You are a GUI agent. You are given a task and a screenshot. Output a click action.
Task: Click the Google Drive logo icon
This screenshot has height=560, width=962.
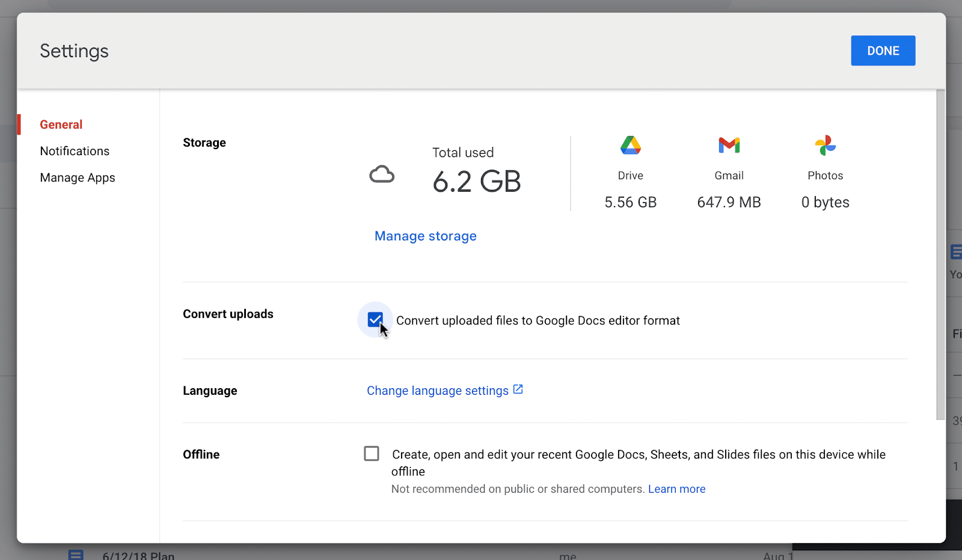[x=630, y=145]
